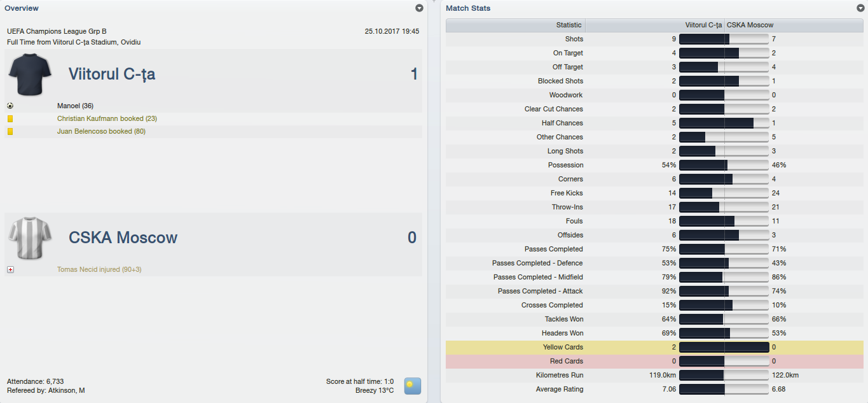Open the Overview panel dropdown arrow
Viewport: 868px width, 403px height.
pyautogui.click(x=419, y=8)
